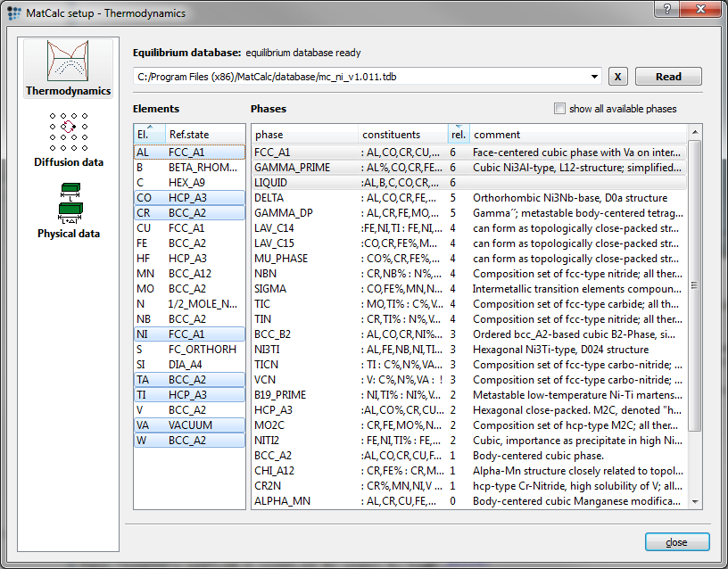This screenshot has height=569, width=728.
Task: Select element NI row
Action: (189, 334)
